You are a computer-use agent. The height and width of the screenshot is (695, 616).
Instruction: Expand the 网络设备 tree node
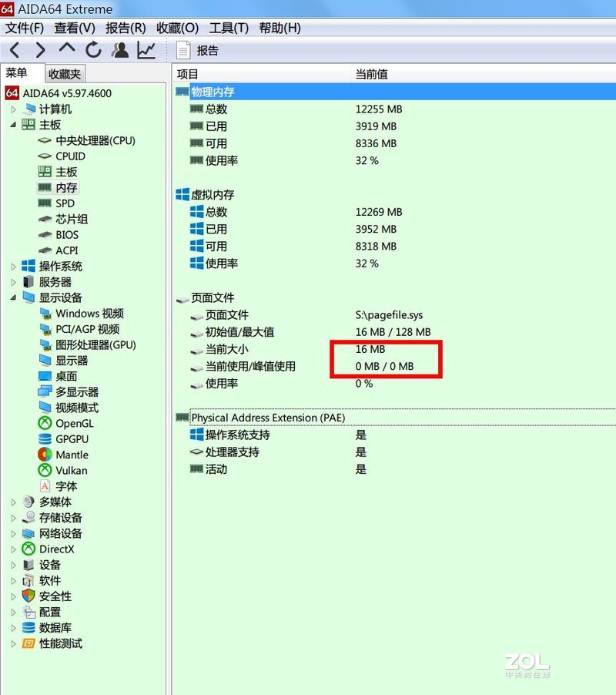tap(13, 534)
